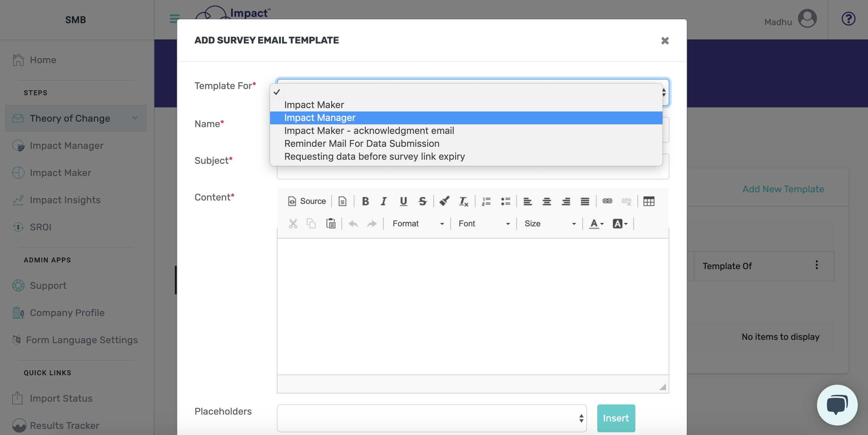The width and height of the screenshot is (868, 435).
Task: Click the Unlink icon
Action: click(627, 201)
